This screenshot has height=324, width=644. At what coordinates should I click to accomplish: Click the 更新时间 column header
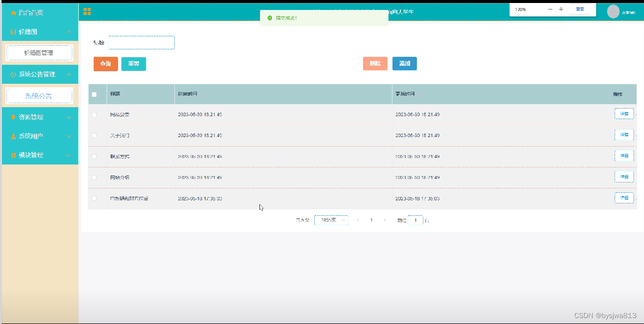point(405,94)
